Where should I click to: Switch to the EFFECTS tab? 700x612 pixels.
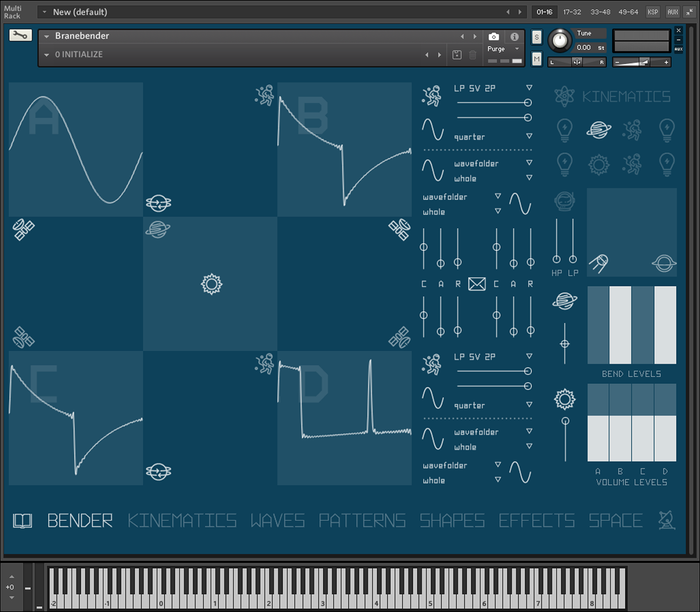click(x=537, y=520)
